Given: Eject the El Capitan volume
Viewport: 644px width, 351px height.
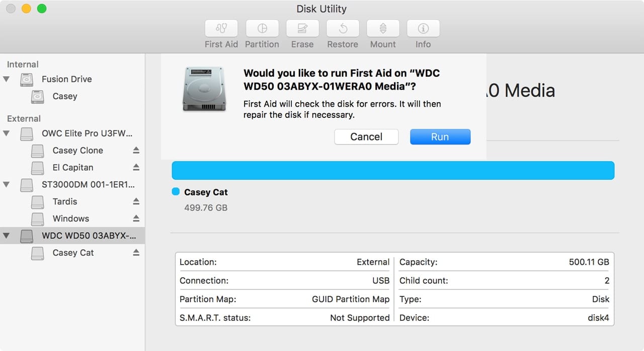Looking at the screenshot, I should (x=136, y=167).
